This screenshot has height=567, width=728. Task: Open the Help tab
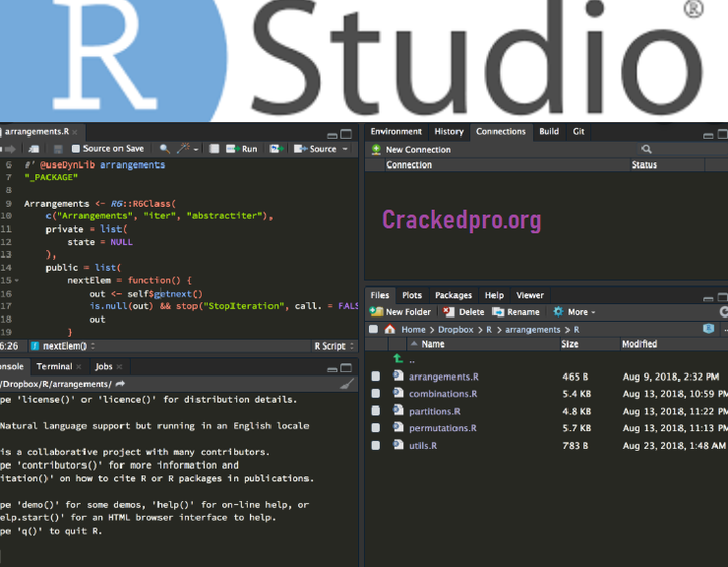point(494,295)
